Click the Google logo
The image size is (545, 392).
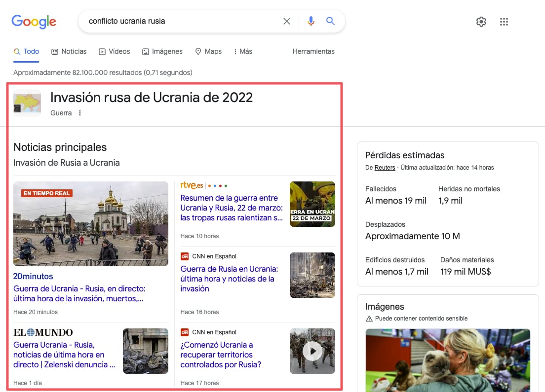(x=34, y=22)
